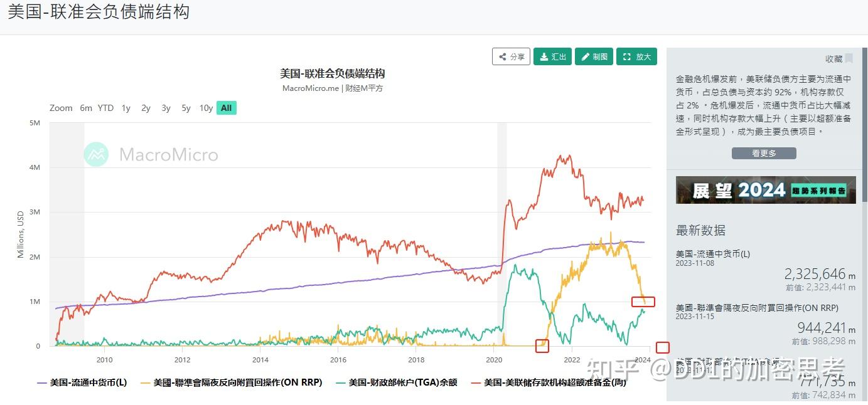Click the 看更多 see-more button
Screen dimensions: 868x405
pos(764,152)
